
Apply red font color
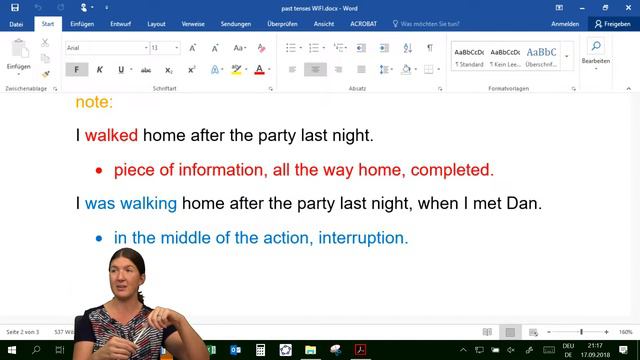259,70
